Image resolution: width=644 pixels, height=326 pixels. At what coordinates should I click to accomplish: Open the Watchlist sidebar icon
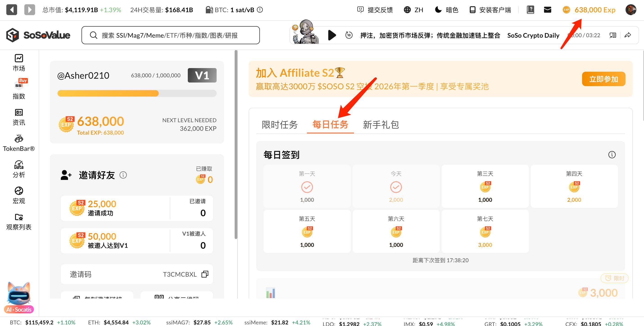click(19, 222)
